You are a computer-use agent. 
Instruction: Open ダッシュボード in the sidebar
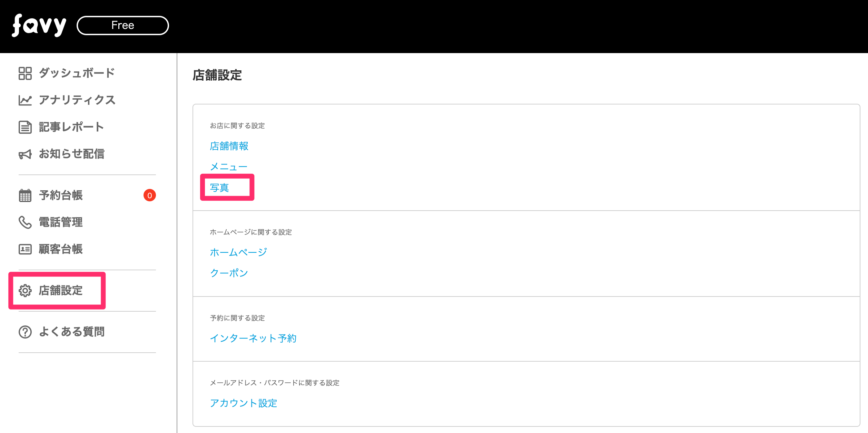(77, 73)
